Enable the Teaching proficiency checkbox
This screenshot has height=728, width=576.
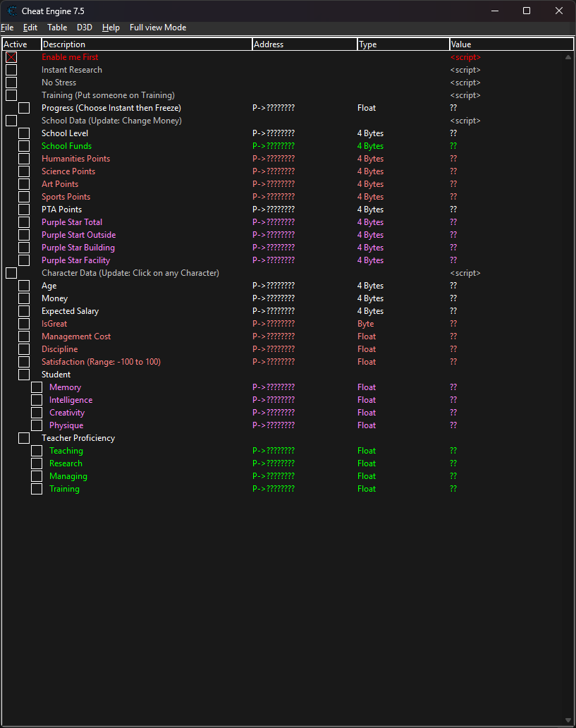pyautogui.click(x=37, y=451)
